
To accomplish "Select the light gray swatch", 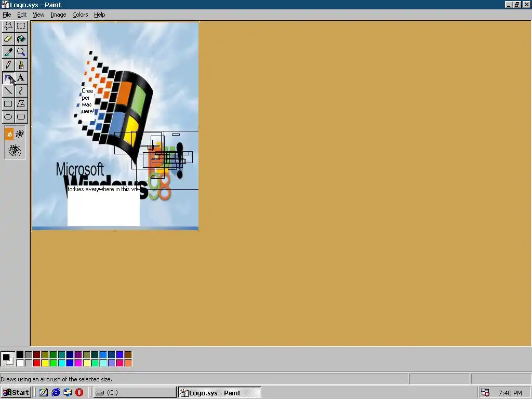I will point(29,363).
